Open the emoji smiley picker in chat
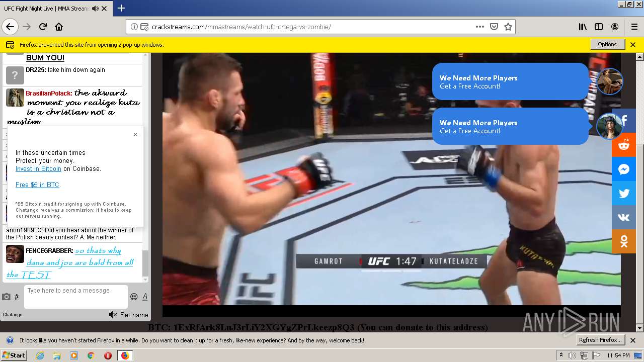 (x=134, y=297)
